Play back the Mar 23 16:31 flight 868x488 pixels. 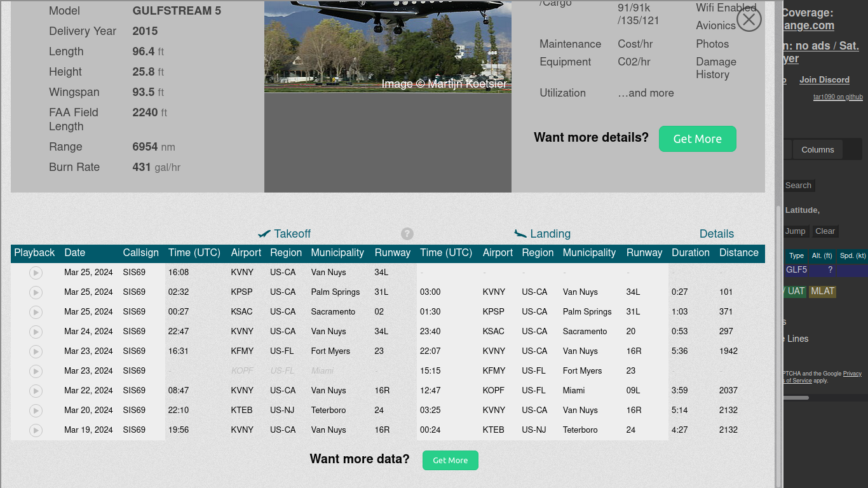click(x=36, y=351)
